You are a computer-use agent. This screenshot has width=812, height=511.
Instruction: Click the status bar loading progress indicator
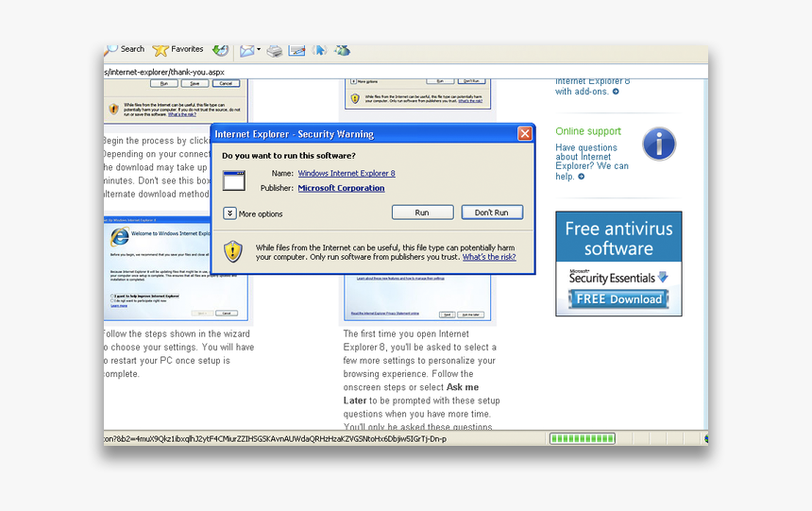(583, 439)
